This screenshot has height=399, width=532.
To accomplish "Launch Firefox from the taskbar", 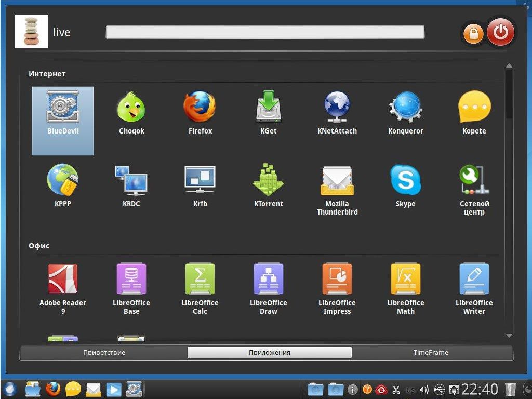I will tap(53, 389).
